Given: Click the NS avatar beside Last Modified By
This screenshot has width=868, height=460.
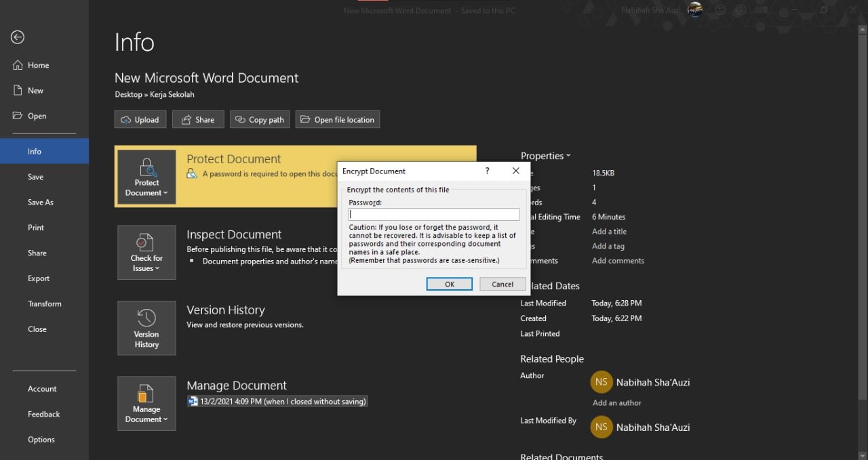Looking at the screenshot, I should click(601, 427).
